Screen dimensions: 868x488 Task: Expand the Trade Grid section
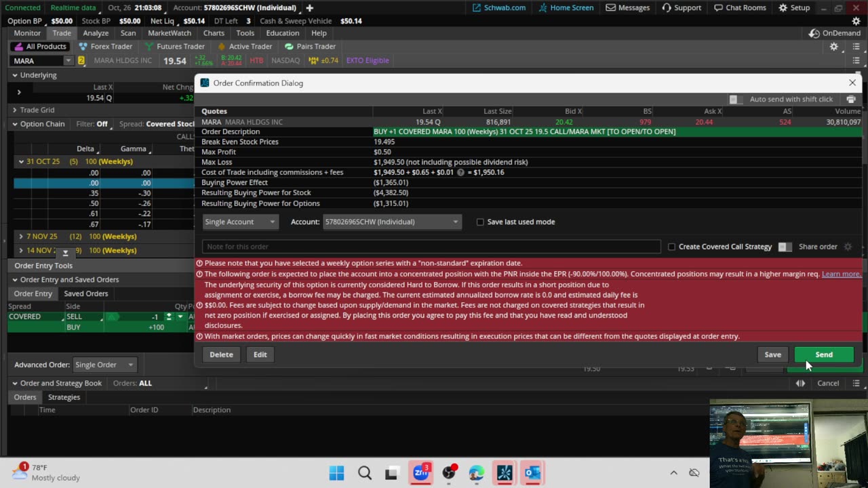[14, 110]
